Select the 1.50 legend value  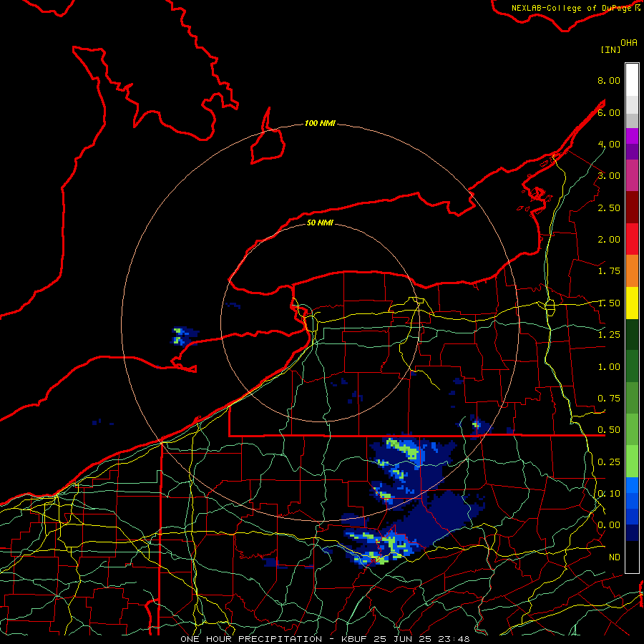(609, 303)
